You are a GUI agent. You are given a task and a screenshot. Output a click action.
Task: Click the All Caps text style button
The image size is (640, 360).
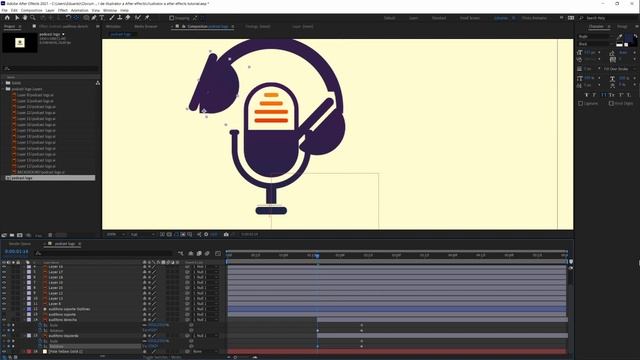point(604,95)
